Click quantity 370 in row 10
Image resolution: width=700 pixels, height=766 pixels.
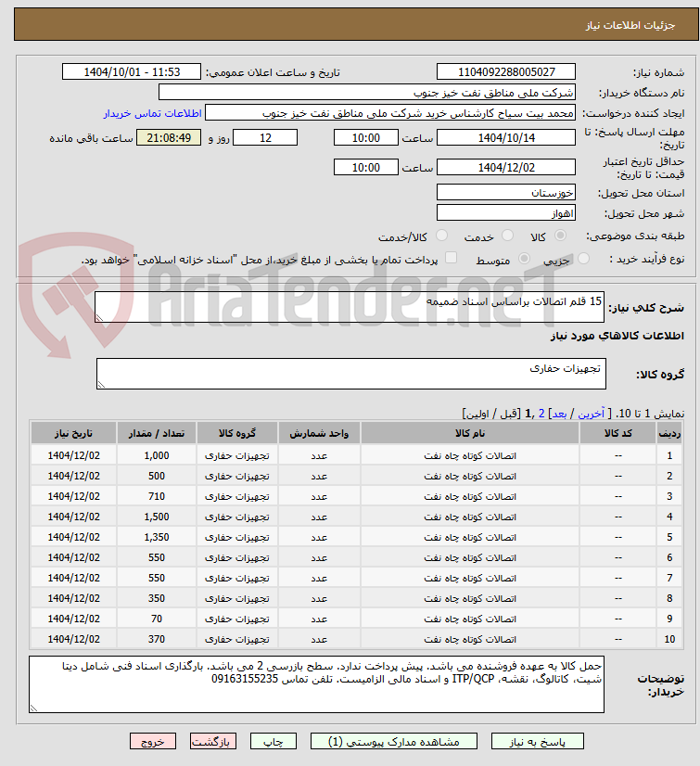click(157, 640)
